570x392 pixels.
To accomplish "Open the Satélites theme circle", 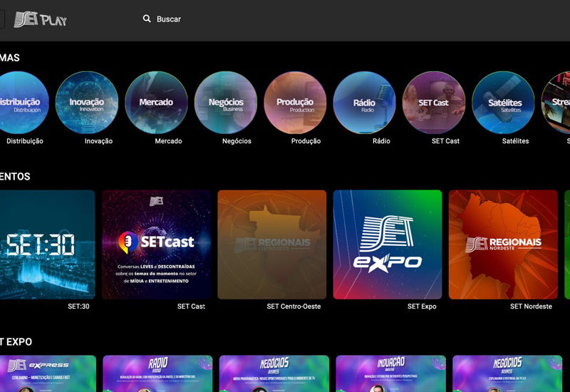I will pyautogui.click(x=504, y=103).
